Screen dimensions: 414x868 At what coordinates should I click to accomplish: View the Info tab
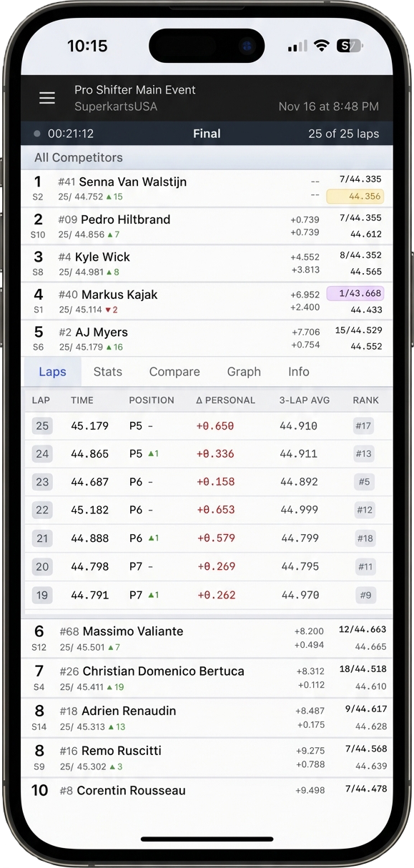click(298, 371)
